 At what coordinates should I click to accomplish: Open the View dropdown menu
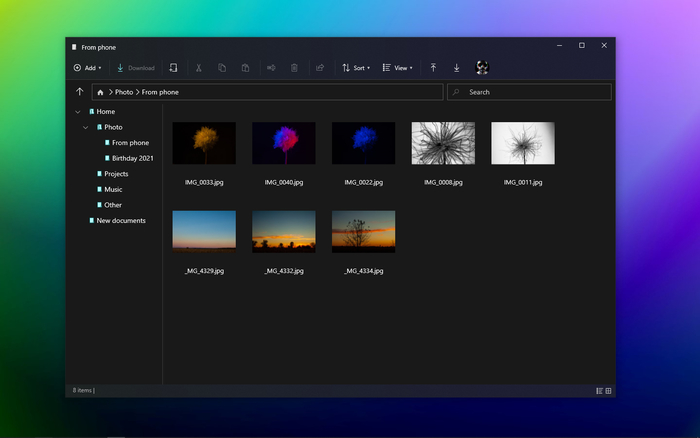pyautogui.click(x=397, y=68)
